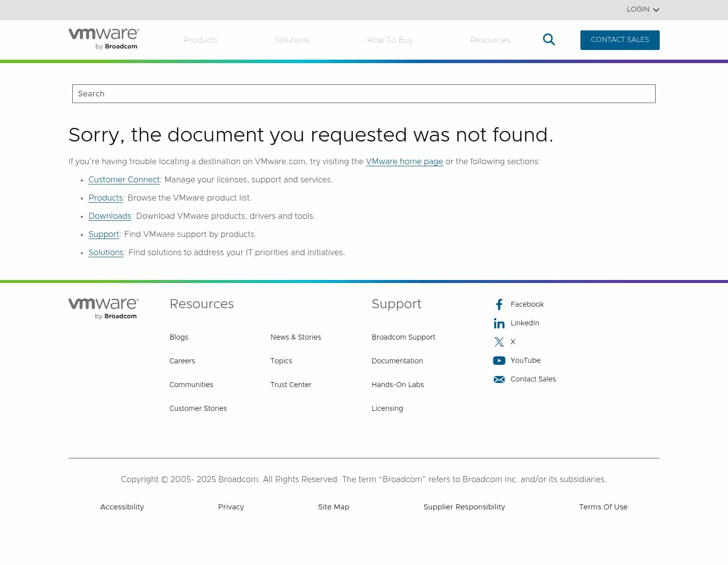Open Licensing footer link
This screenshot has height=565, width=728.
tap(387, 408)
